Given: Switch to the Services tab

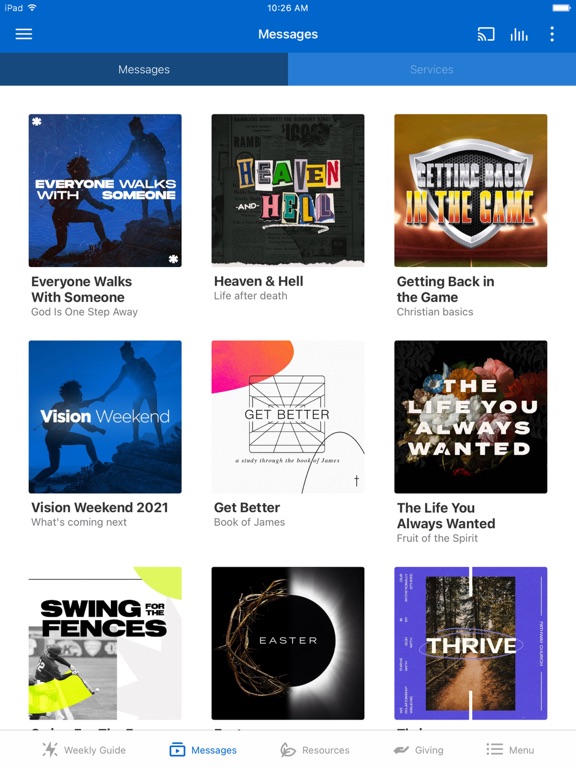Looking at the screenshot, I should [x=432, y=70].
